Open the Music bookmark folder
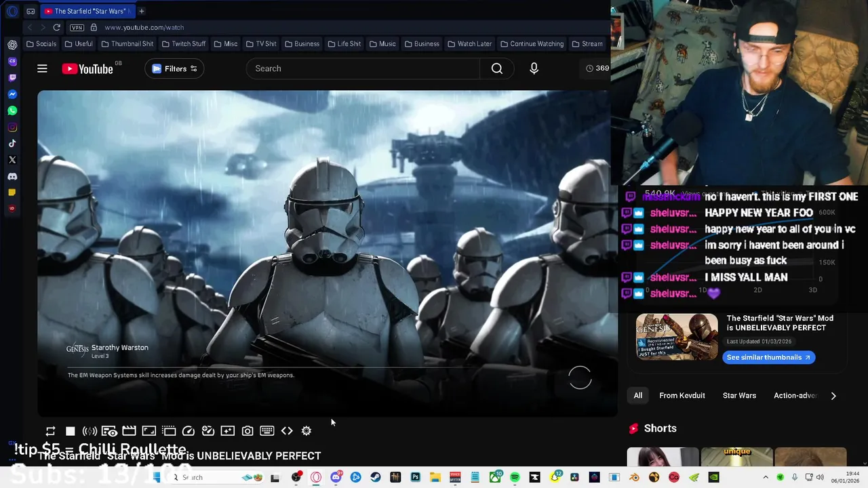The width and height of the screenshot is (868, 488). [x=382, y=44]
